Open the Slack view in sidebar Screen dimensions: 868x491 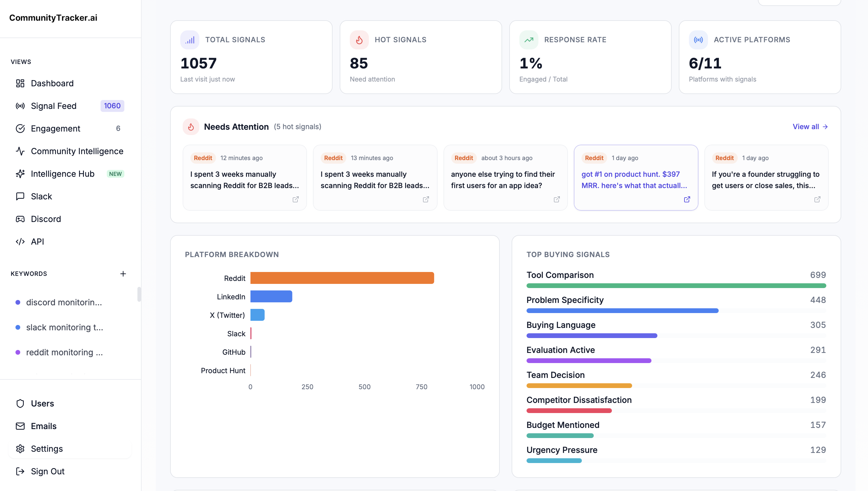click(x=41, y=196)
